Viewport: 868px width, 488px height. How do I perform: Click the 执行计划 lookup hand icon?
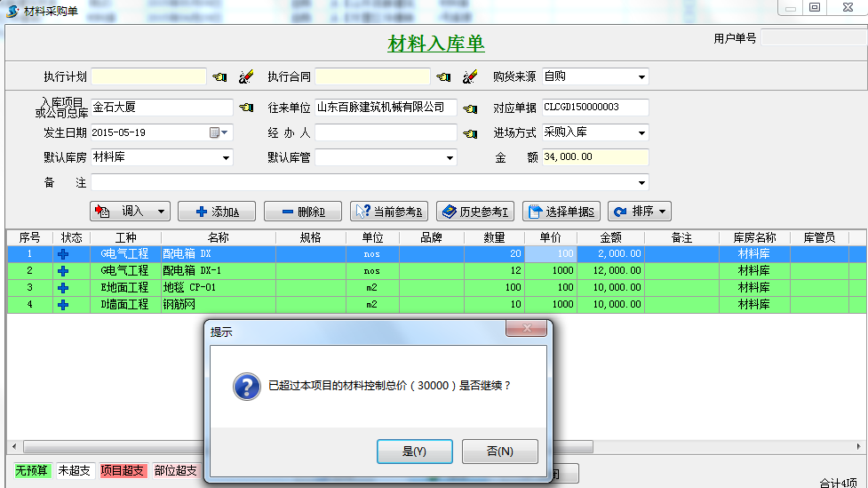pyautogui.click(x=219, y=77)
